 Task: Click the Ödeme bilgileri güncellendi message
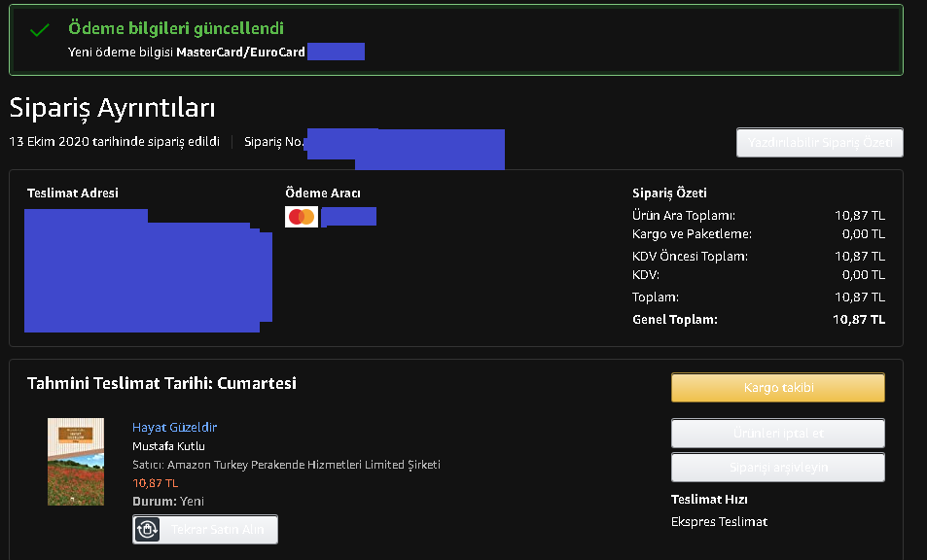(176, 28)
